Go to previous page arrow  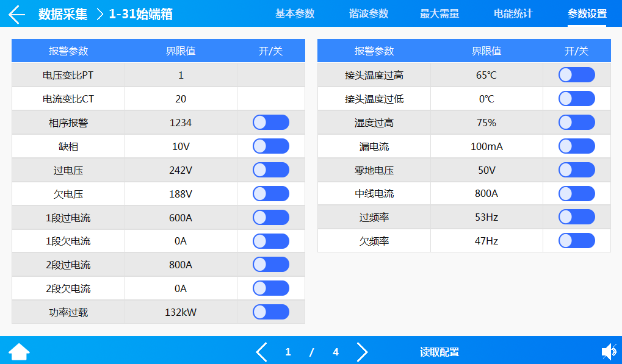(x=262, y=352)
